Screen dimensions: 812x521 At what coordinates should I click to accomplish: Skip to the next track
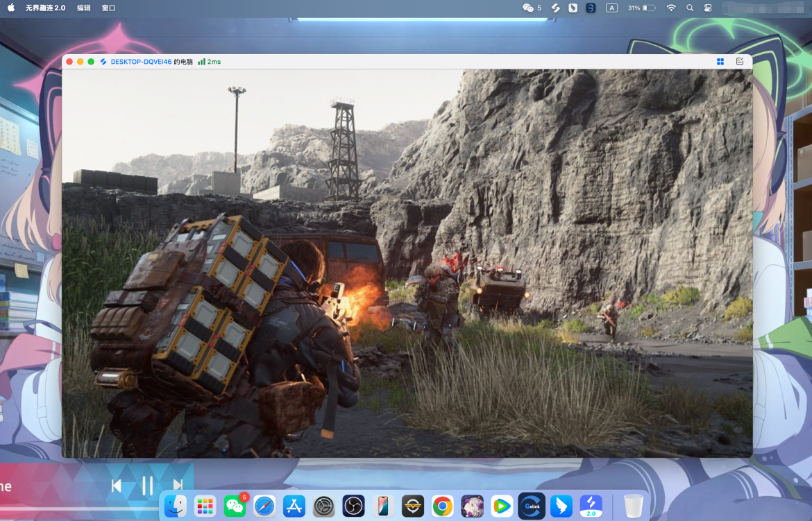(x=178, y=486)
